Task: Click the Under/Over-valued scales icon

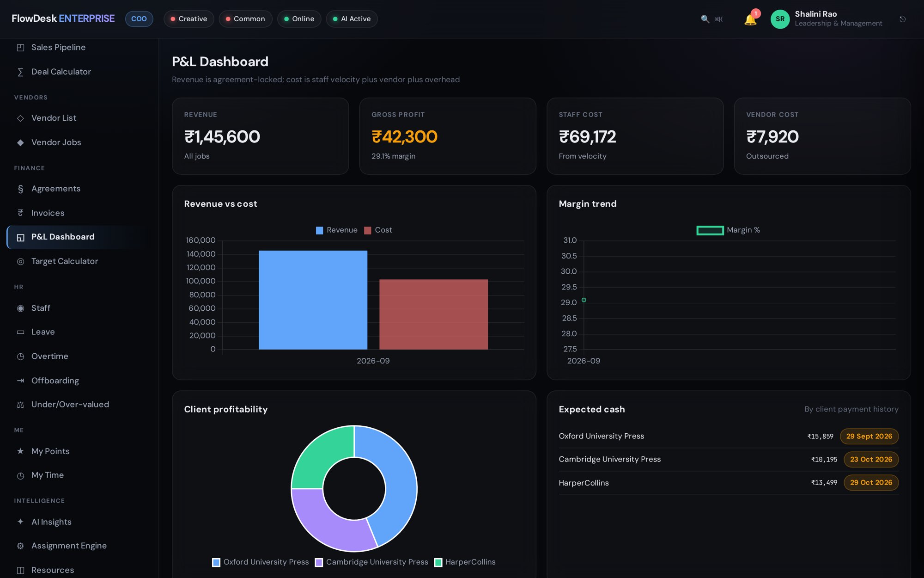Action: pos(20,405)
